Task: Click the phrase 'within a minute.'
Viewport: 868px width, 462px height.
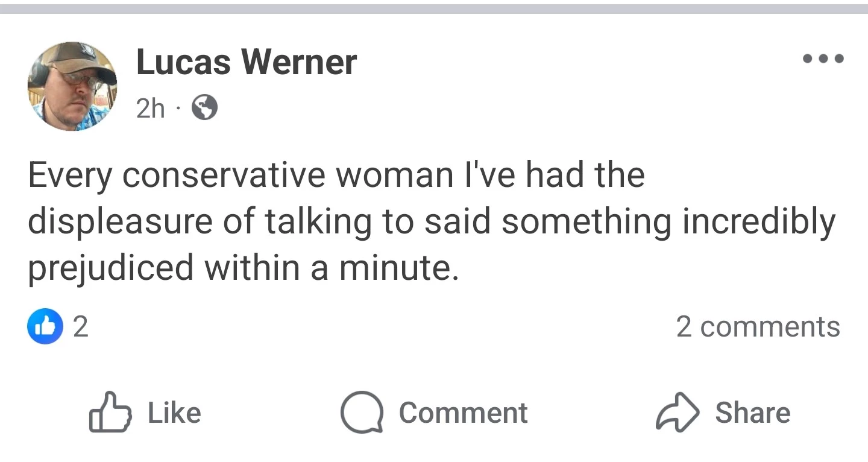Action: click(x=332, y=268)
